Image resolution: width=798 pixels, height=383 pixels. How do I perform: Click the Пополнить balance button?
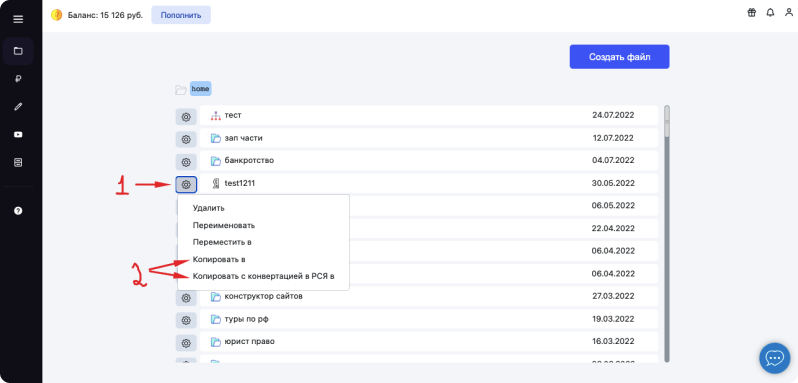181,15
